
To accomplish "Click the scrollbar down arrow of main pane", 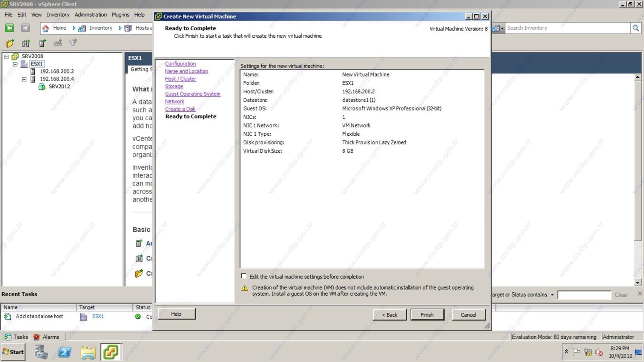I will point(638,282).
